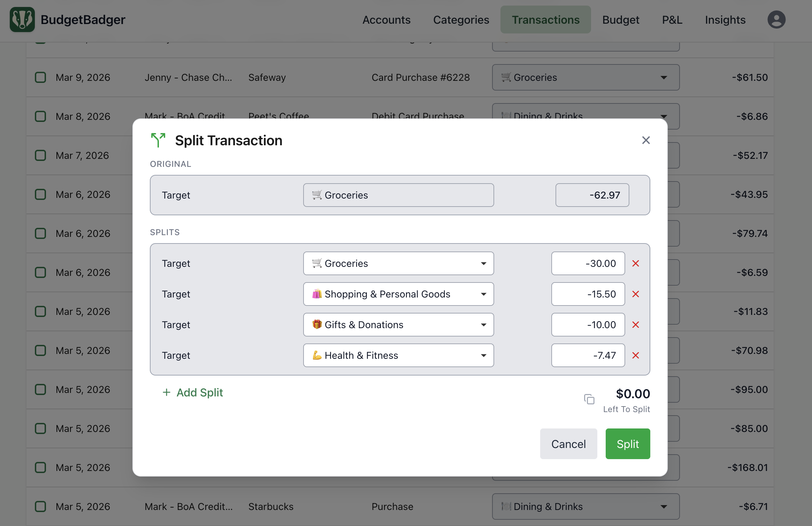Select the Mar 7, 2026 transaction checkbox

click(x=40, y=155)
